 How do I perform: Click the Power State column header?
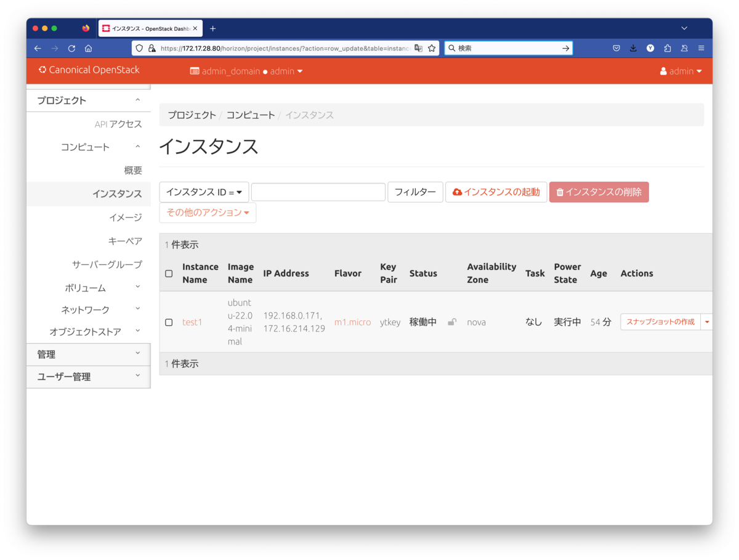pos(567,274)
